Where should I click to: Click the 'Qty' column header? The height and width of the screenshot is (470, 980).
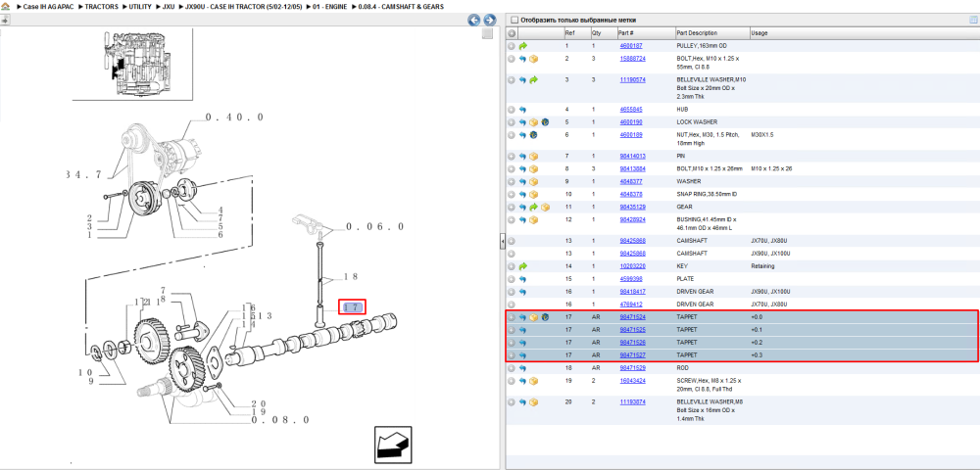596,33
